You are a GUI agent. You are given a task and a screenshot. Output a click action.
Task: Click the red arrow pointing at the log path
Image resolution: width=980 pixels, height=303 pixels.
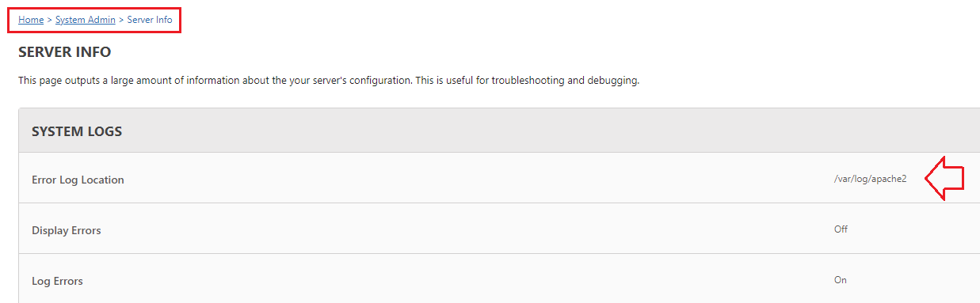944,179
